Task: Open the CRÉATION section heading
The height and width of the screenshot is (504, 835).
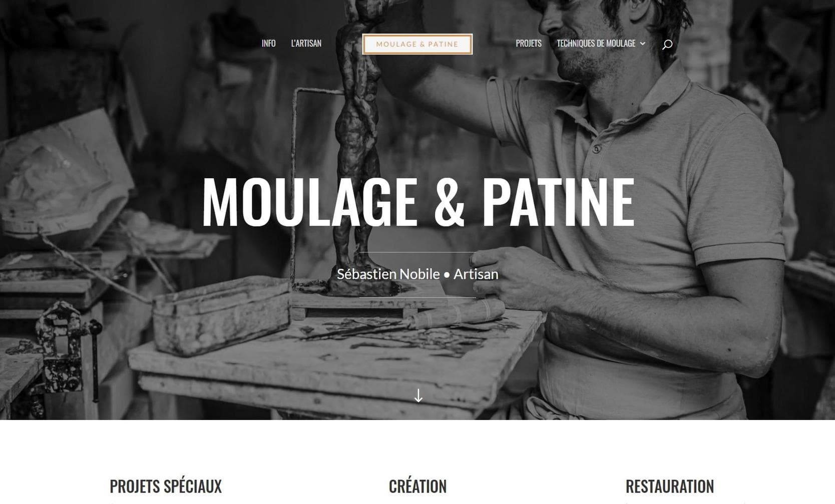Action: pos(417,486)
